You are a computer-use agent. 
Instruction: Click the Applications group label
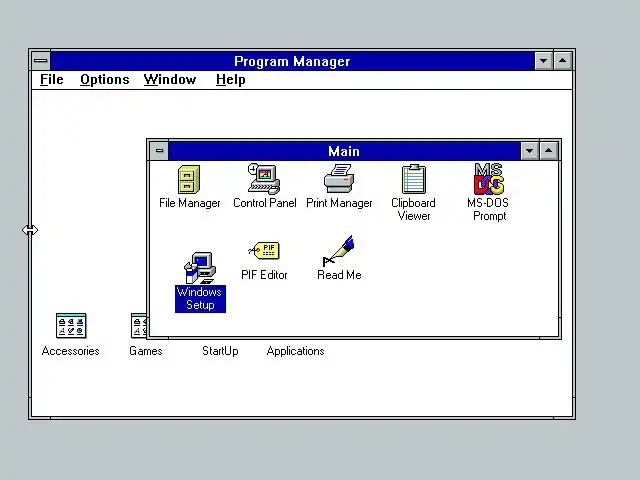click(295, 351)
